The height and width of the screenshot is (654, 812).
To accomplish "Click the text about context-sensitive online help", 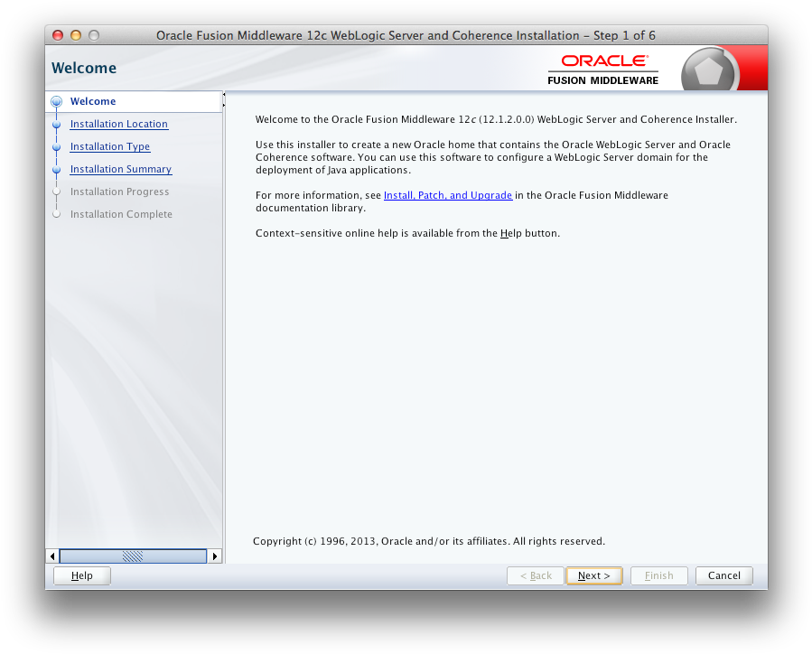I will coord(407,234).
